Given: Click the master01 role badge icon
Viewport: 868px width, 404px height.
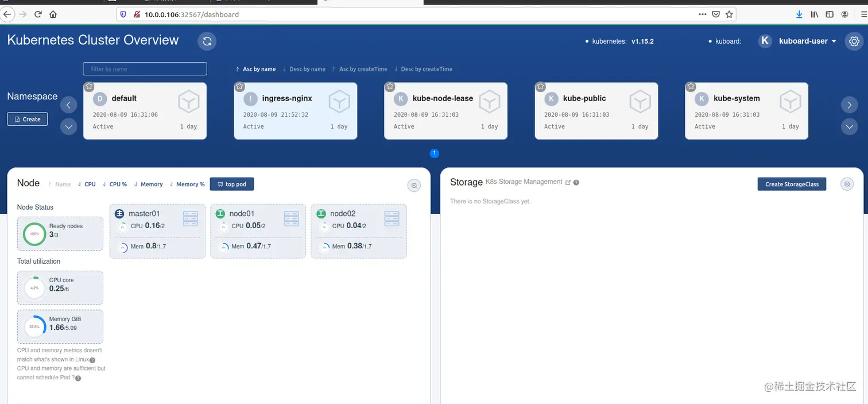Looking at the screenshot, I should point(119,214).
